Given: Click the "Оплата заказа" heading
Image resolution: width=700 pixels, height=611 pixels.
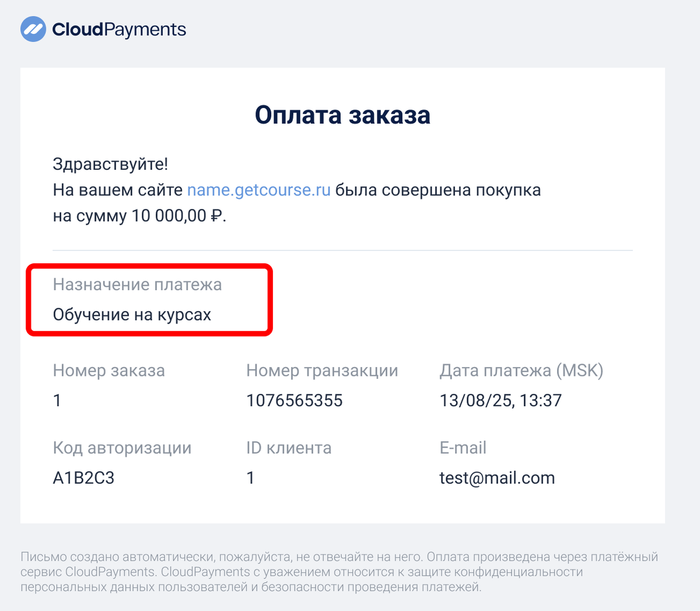Looking at the screenshot, I should click(342, 115).
